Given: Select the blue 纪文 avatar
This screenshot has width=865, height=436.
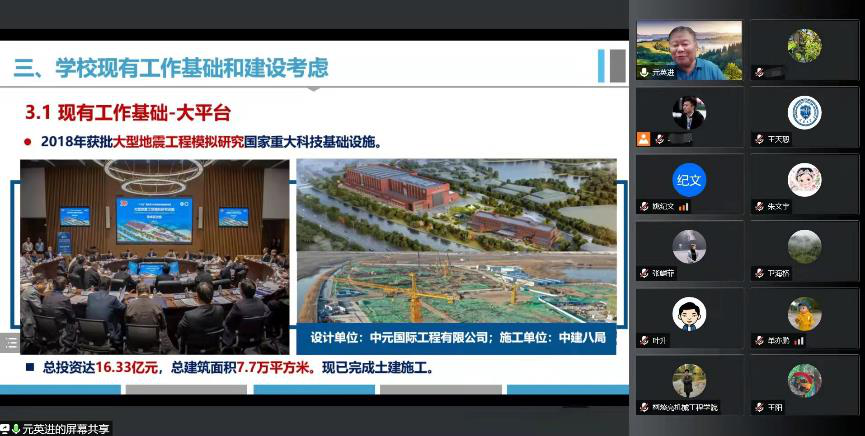Looking at the screenshot, I should pos(689,179).
